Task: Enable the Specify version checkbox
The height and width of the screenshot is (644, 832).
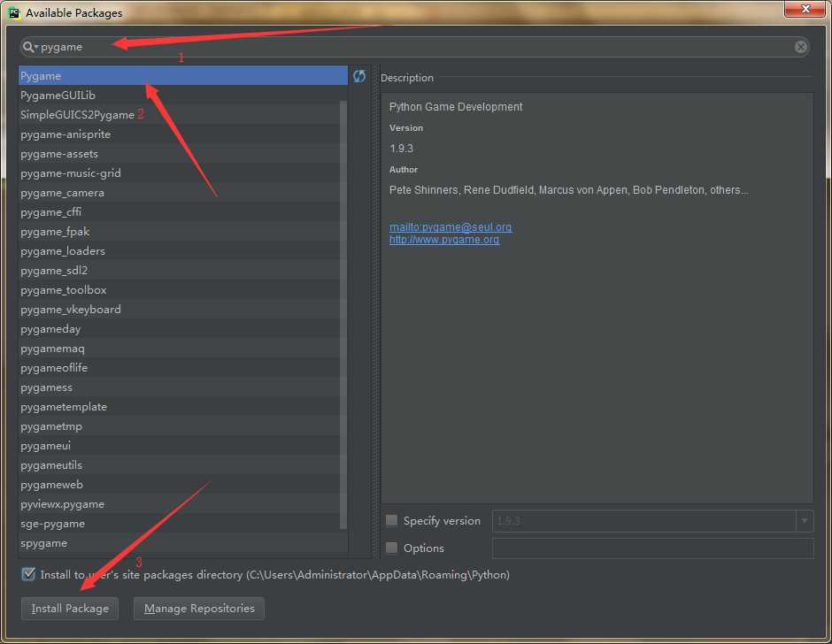Action: point(391,520)
